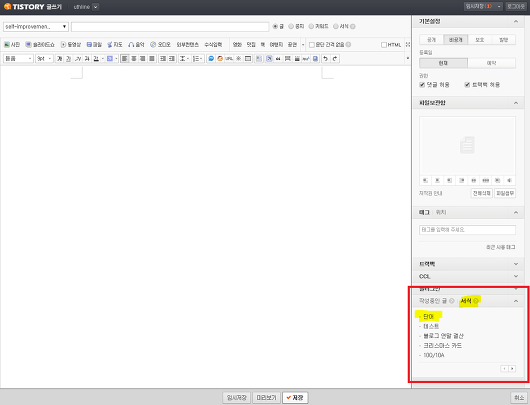Screen dimensions: 530x405
Task: Open the font size dropdown
Action: [x=44, y=59]
